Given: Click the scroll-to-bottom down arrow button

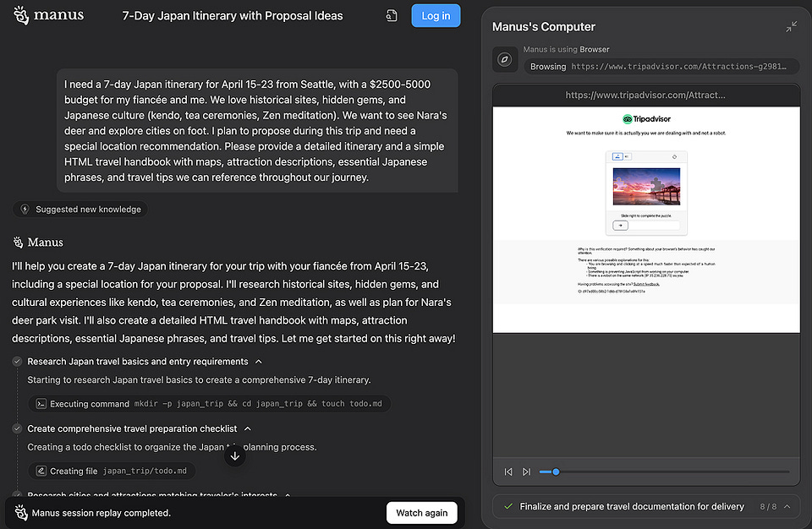Looking at the screenshot, I should 234,455.
